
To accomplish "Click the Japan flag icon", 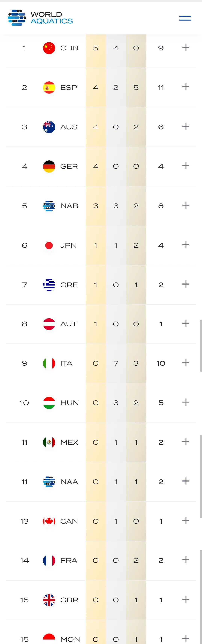I will pyautogui.click(x=49, y=245).
